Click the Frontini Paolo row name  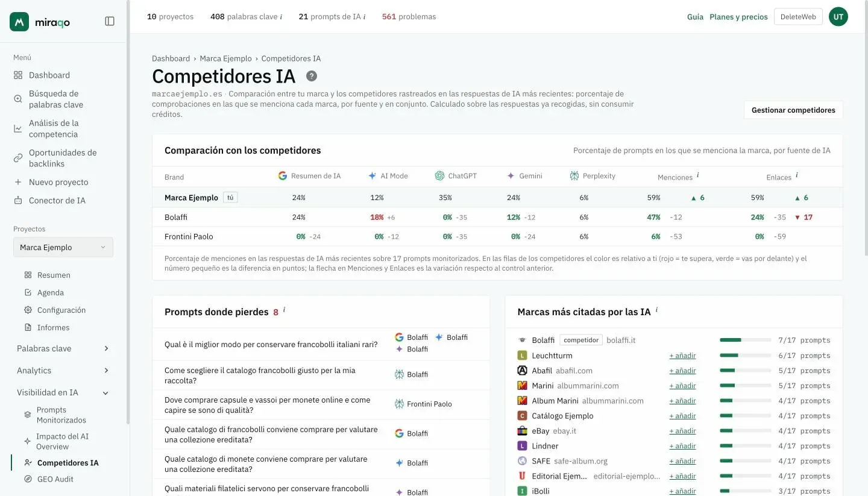pos(189,237)
